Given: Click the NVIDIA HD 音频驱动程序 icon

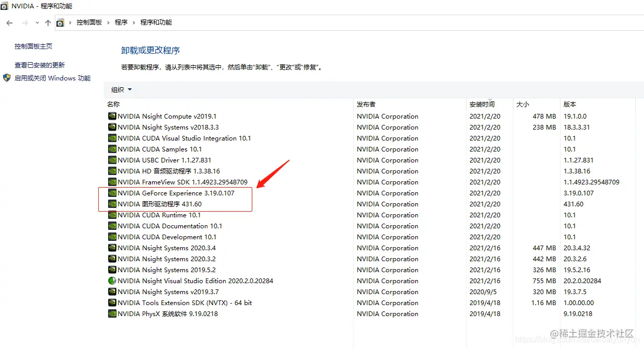Looking at the screenshot, I should pyautogui.click(x=112, y=171).
